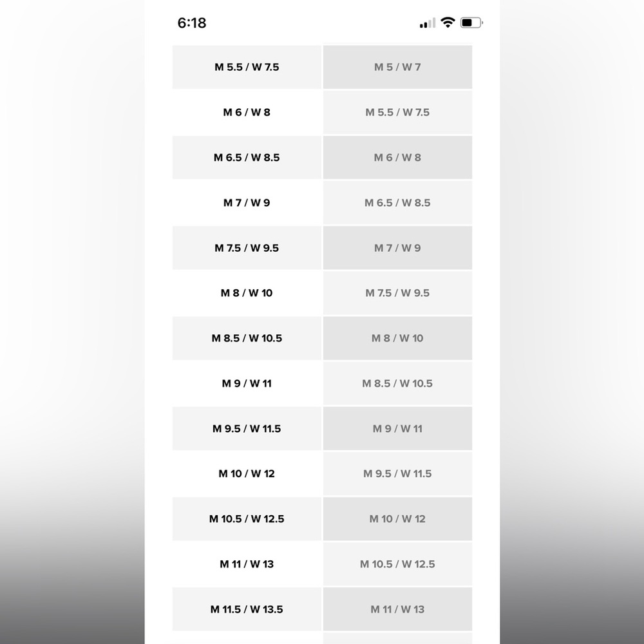Click bold M 7 / W 9 size

pos(247,203)
